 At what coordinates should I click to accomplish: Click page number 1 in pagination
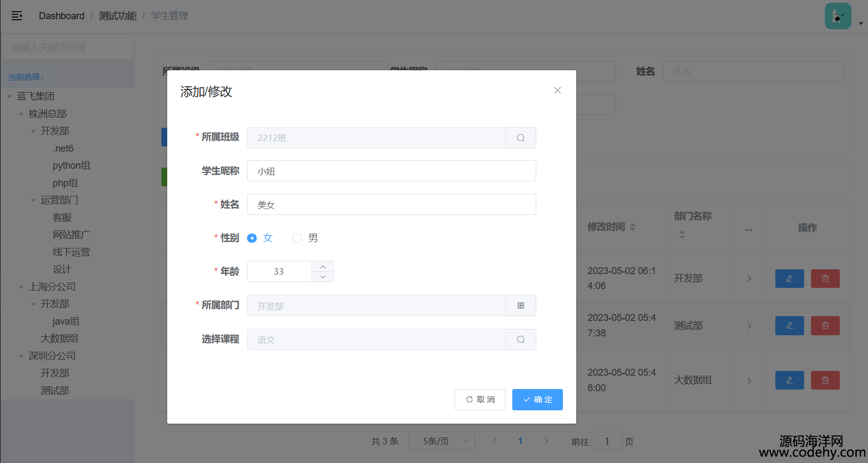[x=520, y=441]
